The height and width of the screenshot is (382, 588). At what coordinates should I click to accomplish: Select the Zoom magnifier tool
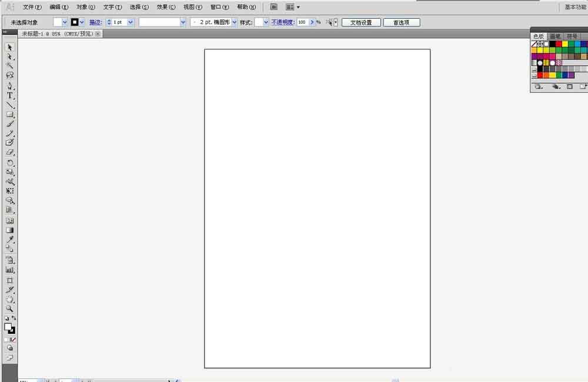click(10, 309)
